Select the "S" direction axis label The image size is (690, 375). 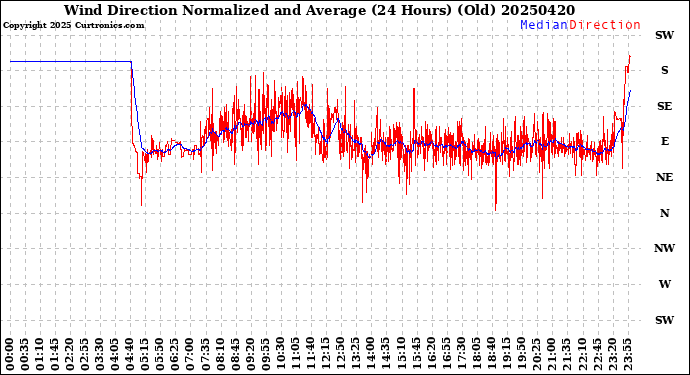pyautogui.click(x=664, y=70)
